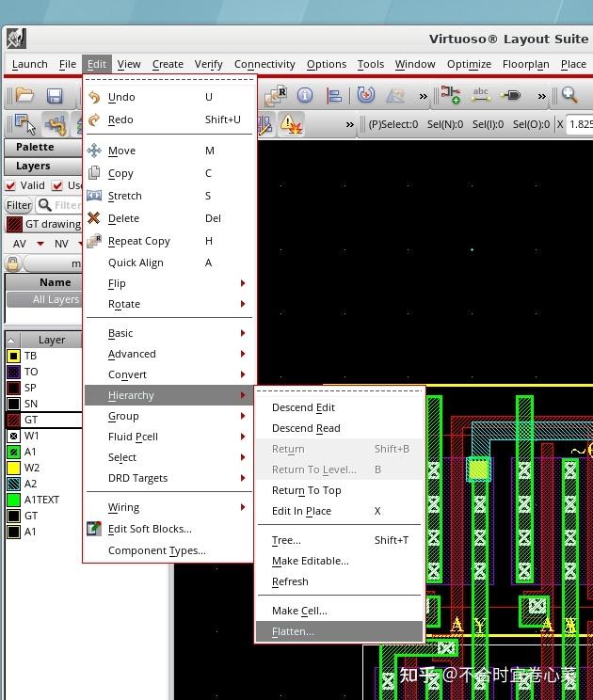Click the Name column header
The width and height of the screenshot is (593, 700).
(43, 282)
